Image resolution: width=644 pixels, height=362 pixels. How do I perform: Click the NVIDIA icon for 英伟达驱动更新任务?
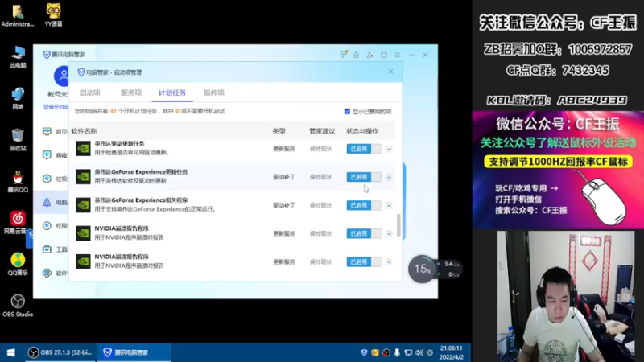click(83, 149)
